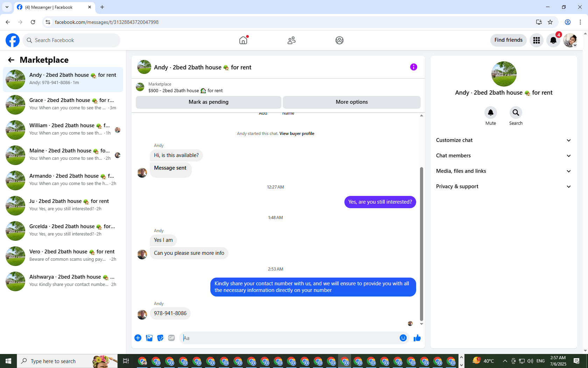
Task: Open the emoji picker
Action: coord(403,338)
